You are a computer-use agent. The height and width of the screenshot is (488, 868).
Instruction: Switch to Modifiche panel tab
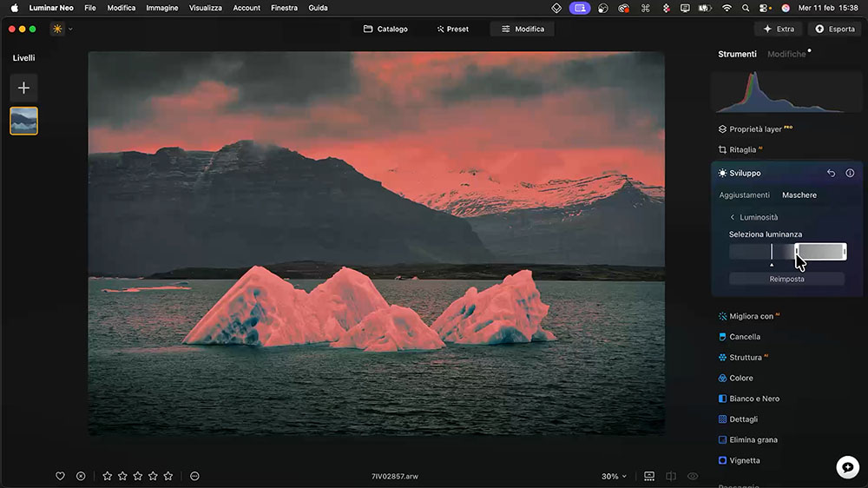click(x=786, y=54)
